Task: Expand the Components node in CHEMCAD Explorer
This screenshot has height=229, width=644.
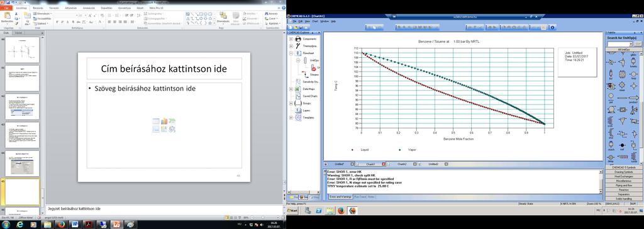Action: (291, 39)
